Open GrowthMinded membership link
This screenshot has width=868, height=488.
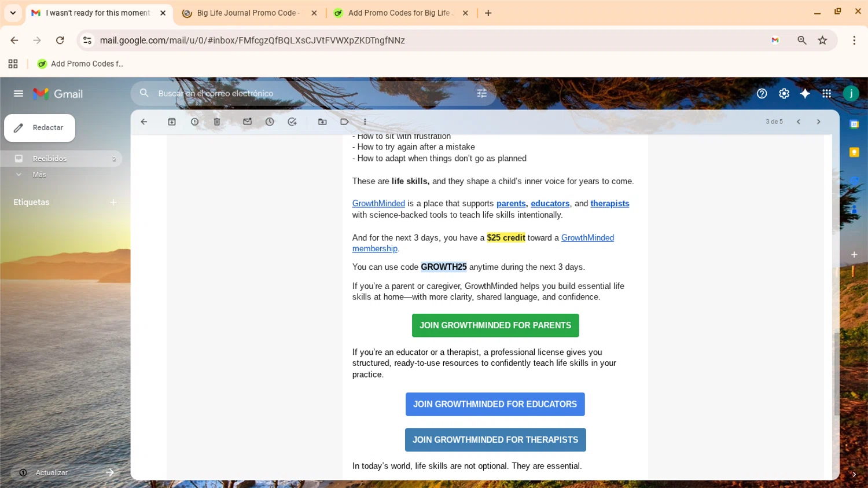[x=587, y=238]
